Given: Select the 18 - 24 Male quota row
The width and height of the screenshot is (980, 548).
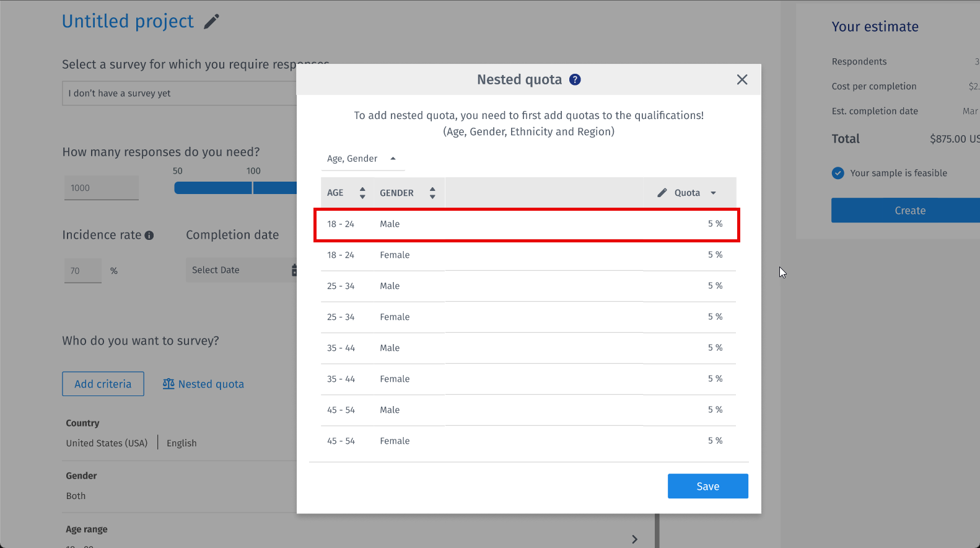Looking at the screenshot, I should click(527, 224).
